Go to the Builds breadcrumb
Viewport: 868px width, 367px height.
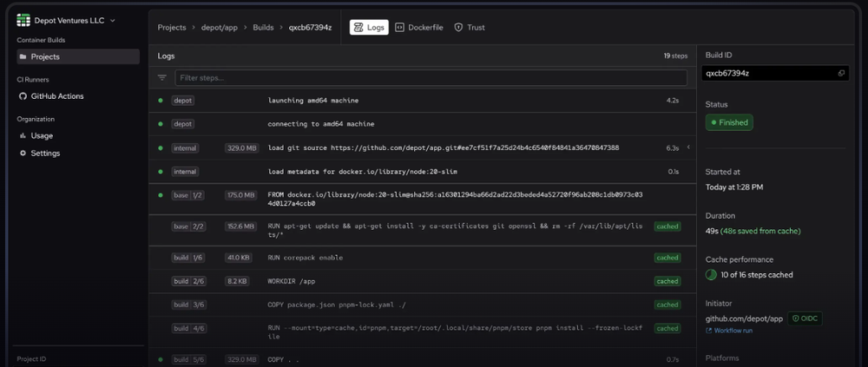click(264, 27)
